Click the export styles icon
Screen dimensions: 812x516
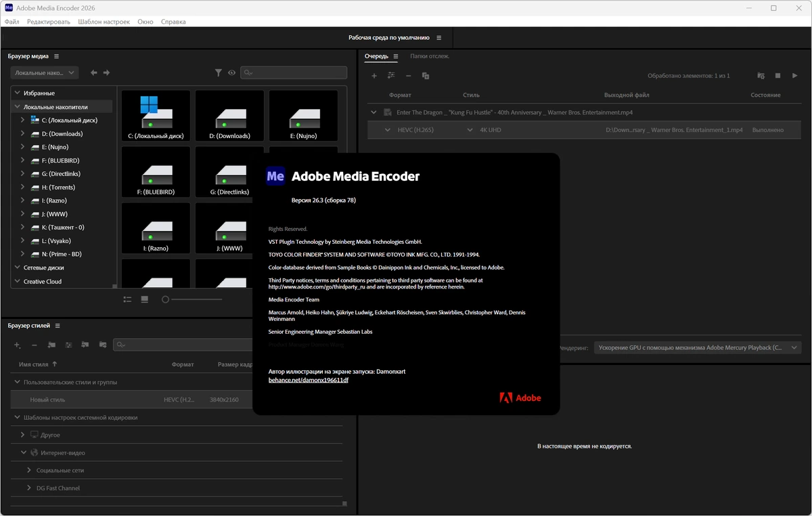tap(103, 345)
